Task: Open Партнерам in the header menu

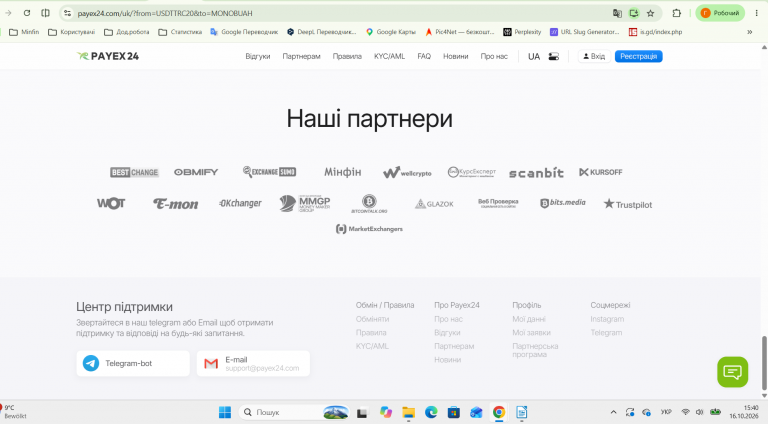Action: pos(301,56)
